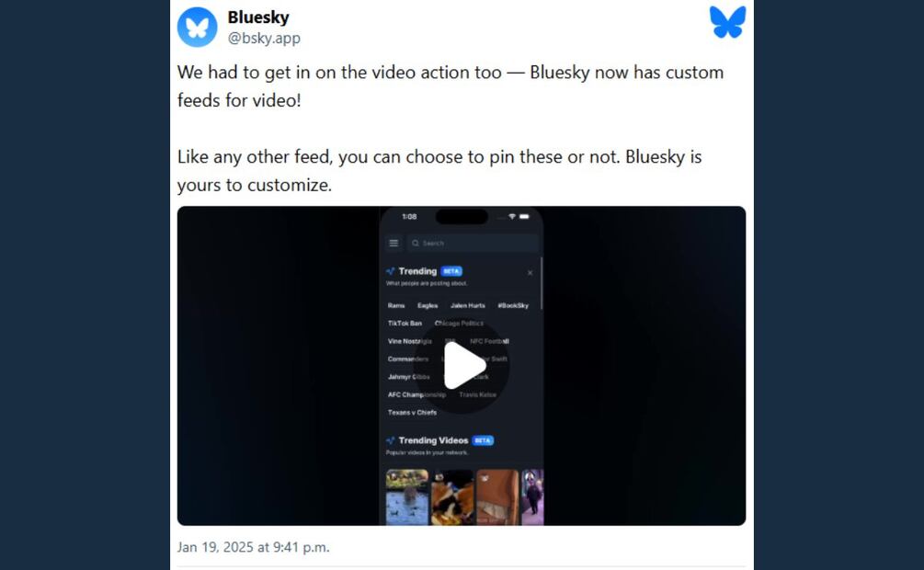The height and width of the screenshot is (570, 924).
Task: Select the TikTok Ban trending topic
Action: point(405,323)
